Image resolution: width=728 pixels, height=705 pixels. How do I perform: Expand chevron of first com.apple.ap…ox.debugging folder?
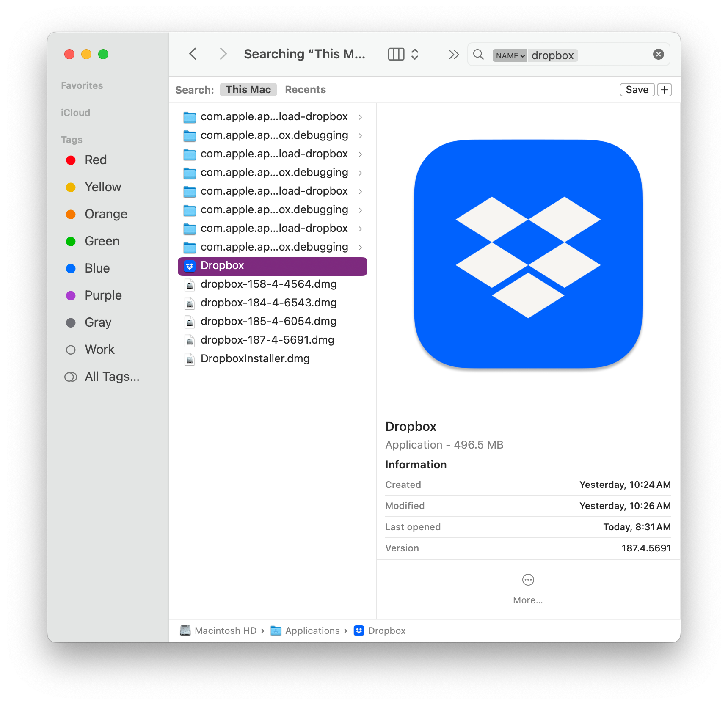pyautogui.click(x=360, y=135)
